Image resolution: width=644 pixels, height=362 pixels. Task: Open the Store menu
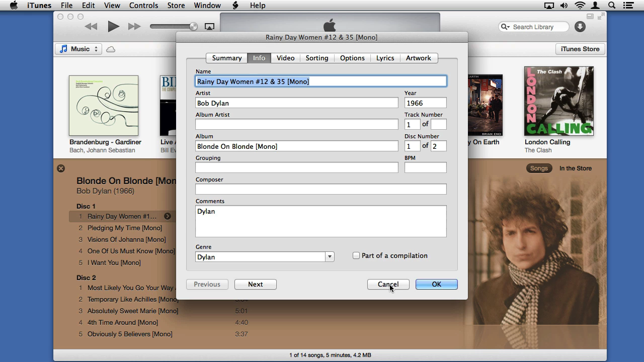tap(176, 6)
